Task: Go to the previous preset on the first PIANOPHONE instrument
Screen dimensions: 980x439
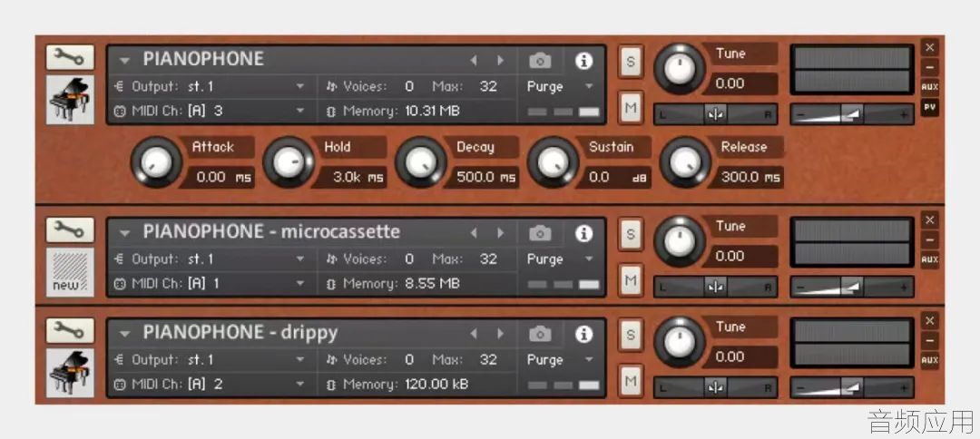Action: 474,61
